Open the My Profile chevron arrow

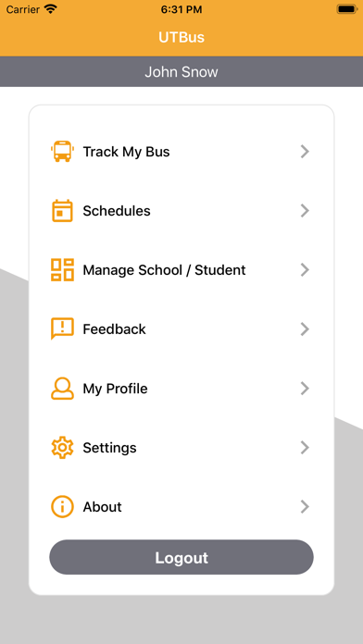305,388
